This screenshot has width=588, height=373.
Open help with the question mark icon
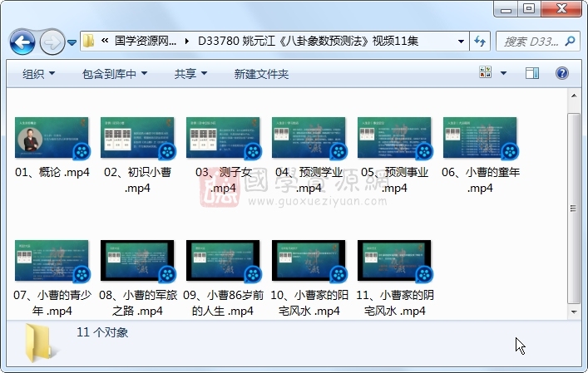[x=561, y=73]
